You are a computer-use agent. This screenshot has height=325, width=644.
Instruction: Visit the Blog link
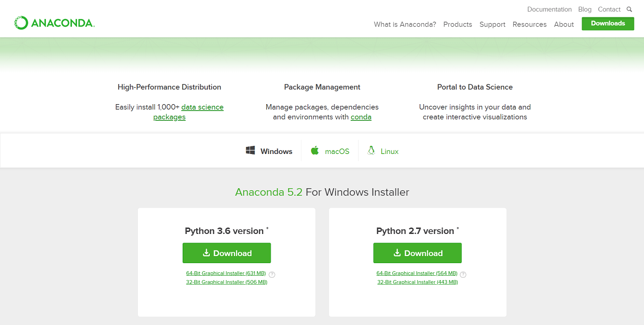pyautogui.click(x=585, y=10)
